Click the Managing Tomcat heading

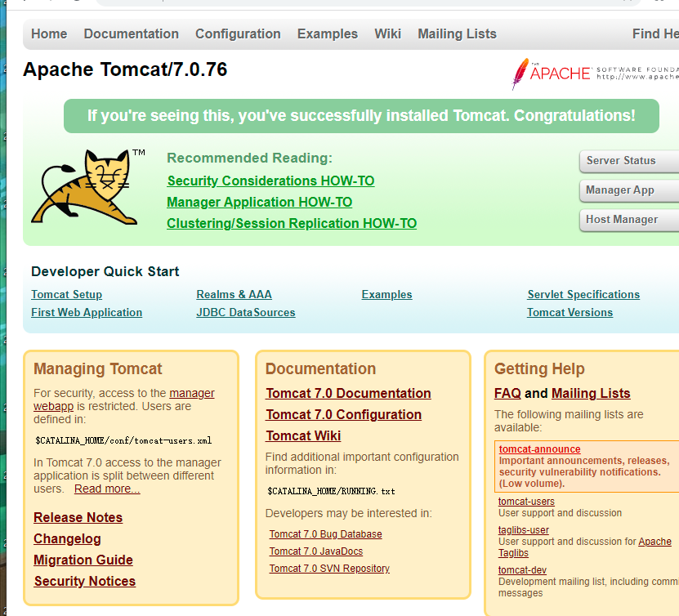(x=98, y=368)
